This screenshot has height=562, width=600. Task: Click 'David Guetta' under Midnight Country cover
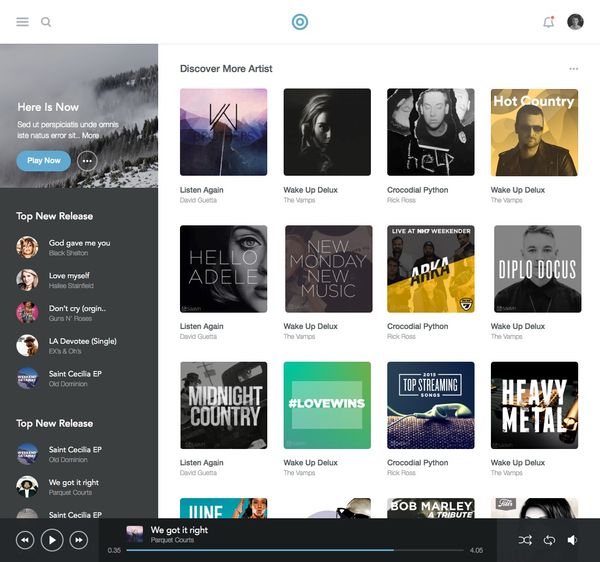198,473
